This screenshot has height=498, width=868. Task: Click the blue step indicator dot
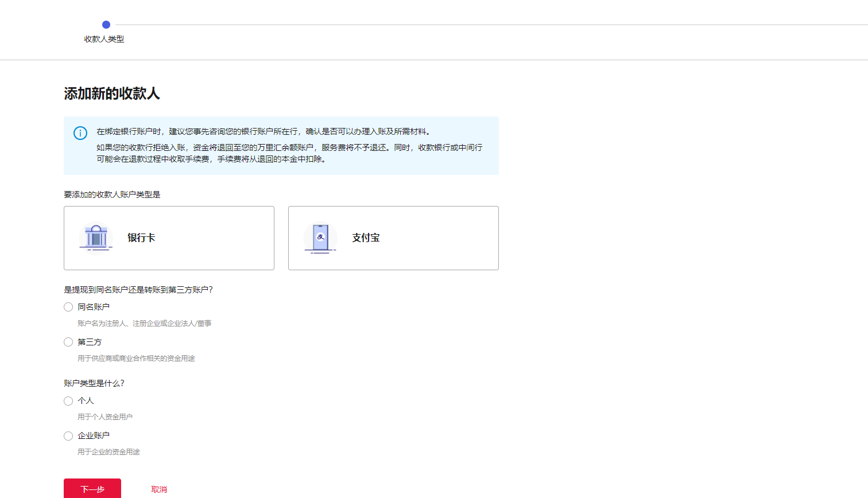point(106,25)
